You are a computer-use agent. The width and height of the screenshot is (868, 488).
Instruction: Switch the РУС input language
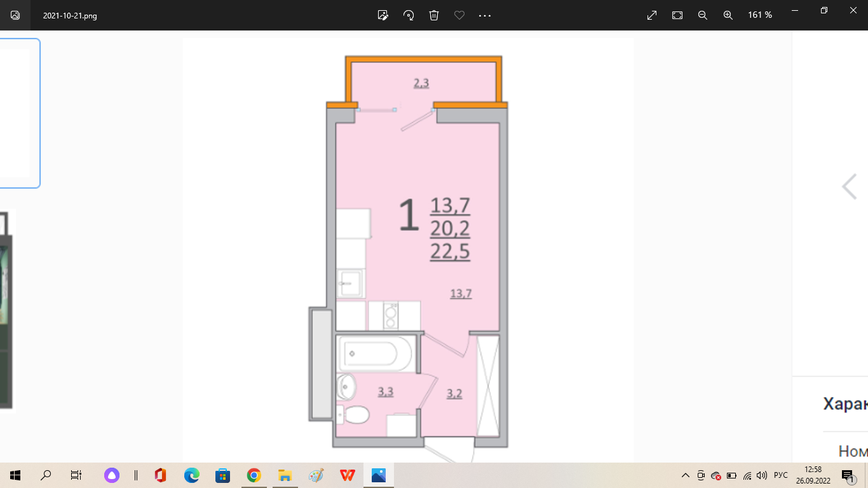(x=781, y=475)
